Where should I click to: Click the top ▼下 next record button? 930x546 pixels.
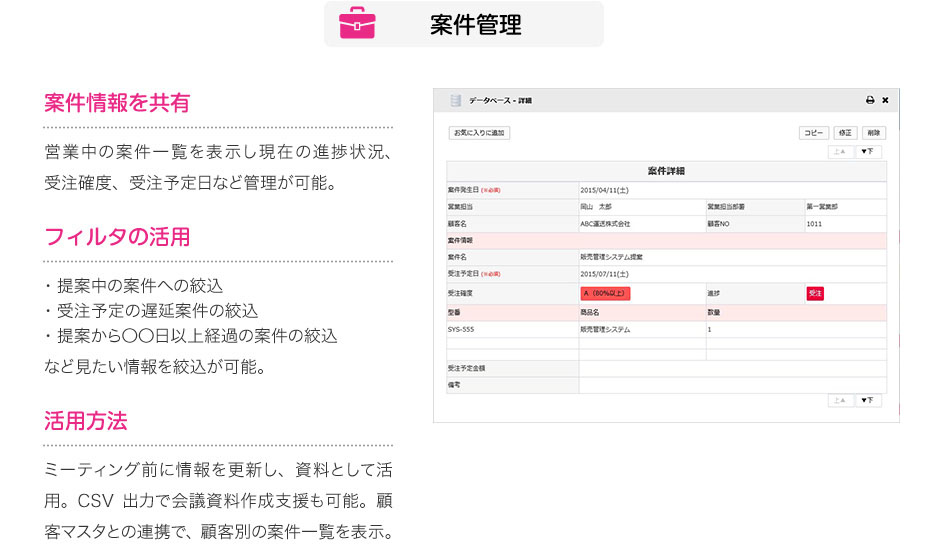click(x=869, y=152)
